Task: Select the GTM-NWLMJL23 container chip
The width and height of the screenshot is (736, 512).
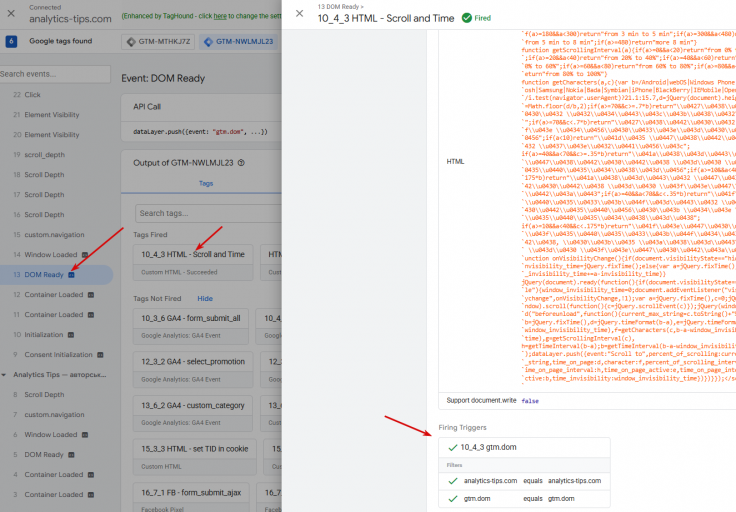Action: tap(238, 41)
